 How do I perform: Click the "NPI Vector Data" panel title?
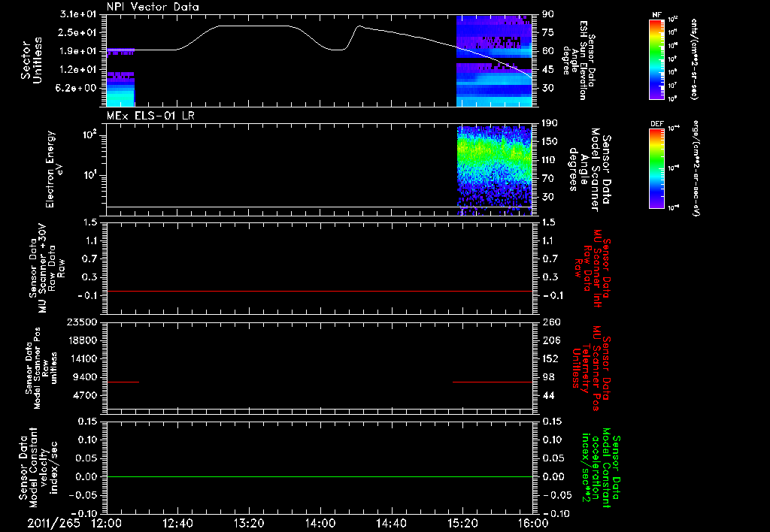pyautogui.click(x=153, y=7)
